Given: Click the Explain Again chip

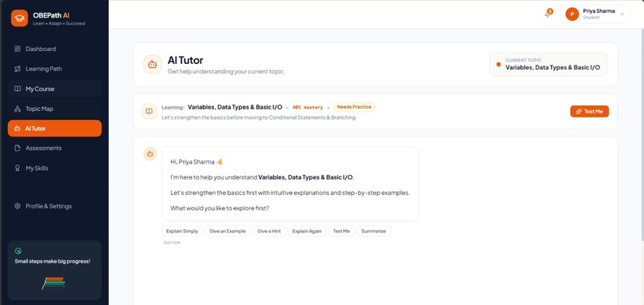Looking at the screenshot, I should 307,231.
